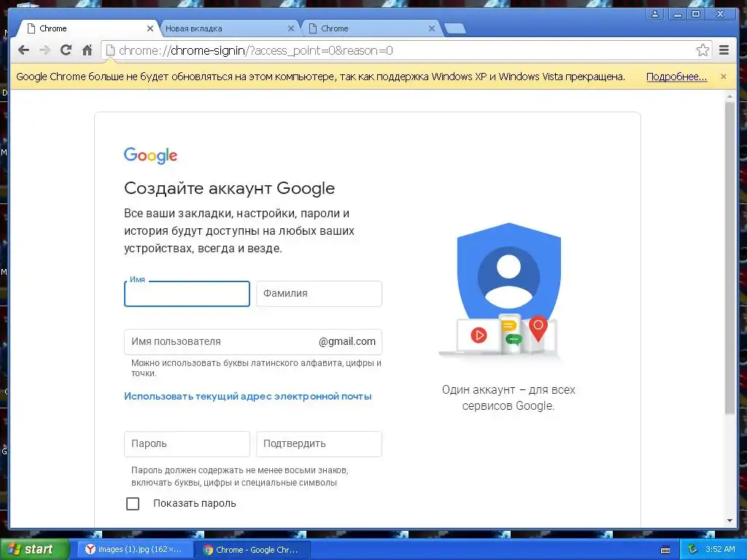
Task: Bookmark this page with the star icon
Action: pyautogui.click(x=703, y=50)
